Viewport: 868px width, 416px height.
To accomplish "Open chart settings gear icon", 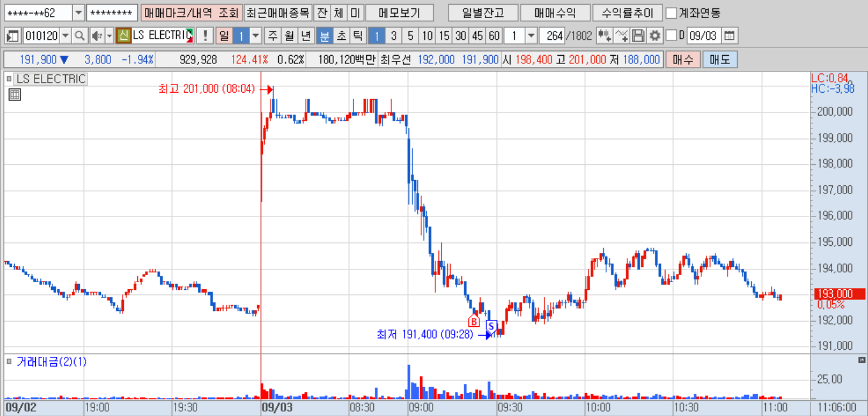I will pos(654,36).
